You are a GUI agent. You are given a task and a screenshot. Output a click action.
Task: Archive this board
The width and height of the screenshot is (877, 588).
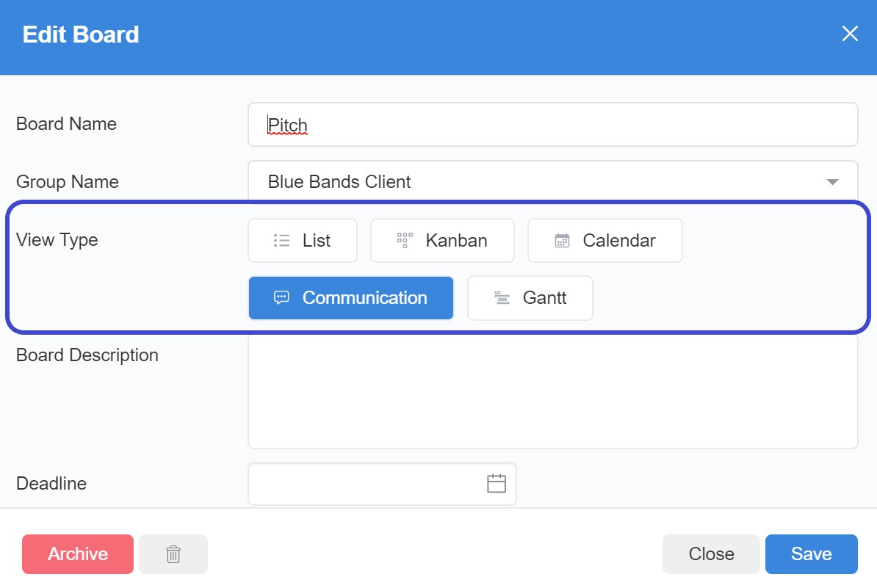click(78, 554)
